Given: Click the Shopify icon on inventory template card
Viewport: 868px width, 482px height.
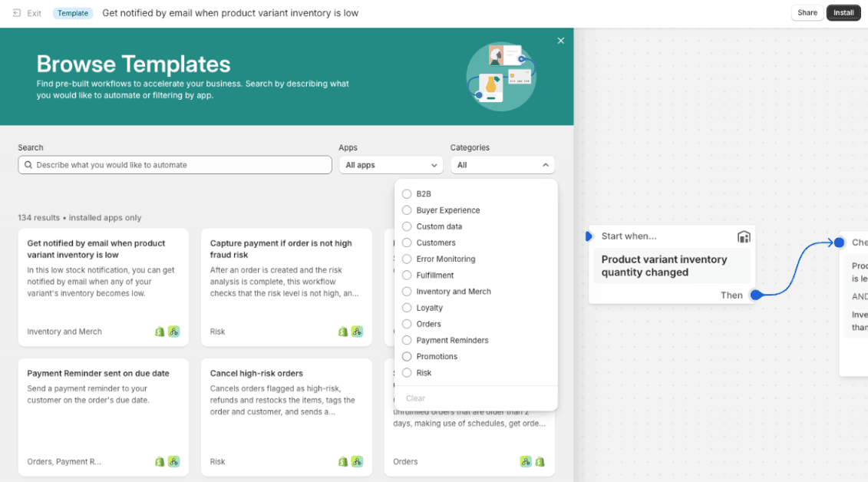Looking at the screenshot, I should (160, 332).
